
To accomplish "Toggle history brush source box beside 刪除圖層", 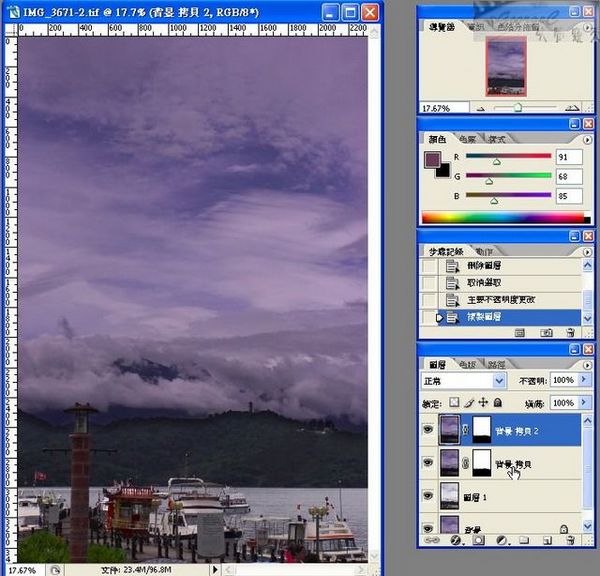I will point(429,266).
